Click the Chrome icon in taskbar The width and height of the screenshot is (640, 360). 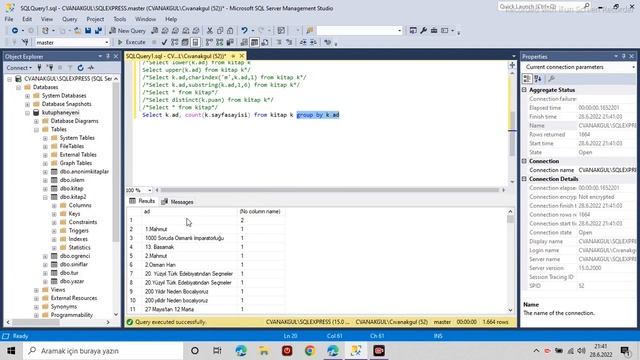coord(310,351)
